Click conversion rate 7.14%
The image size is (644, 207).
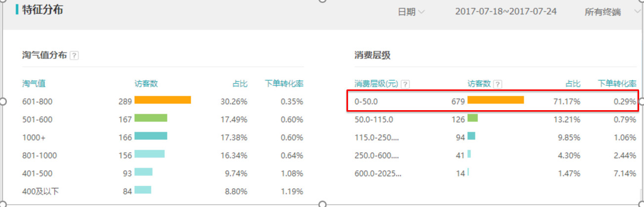coord(625,173)
